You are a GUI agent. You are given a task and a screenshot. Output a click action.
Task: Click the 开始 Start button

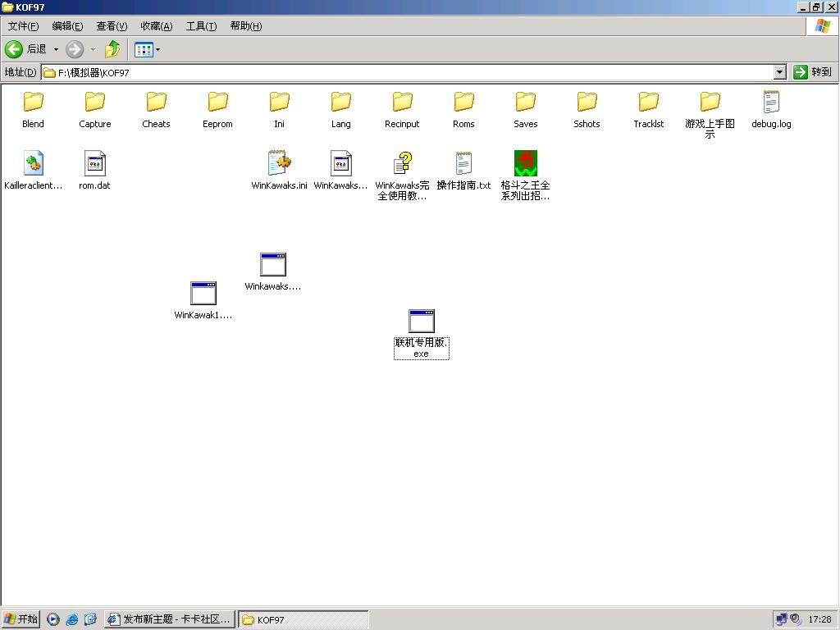click(21, 619)
